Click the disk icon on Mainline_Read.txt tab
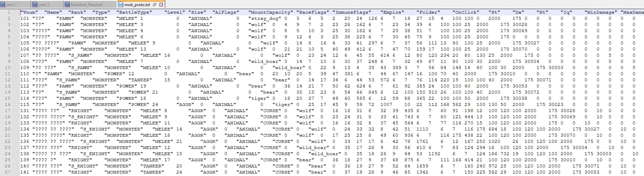Screen dimensions: 644x176 68,5
